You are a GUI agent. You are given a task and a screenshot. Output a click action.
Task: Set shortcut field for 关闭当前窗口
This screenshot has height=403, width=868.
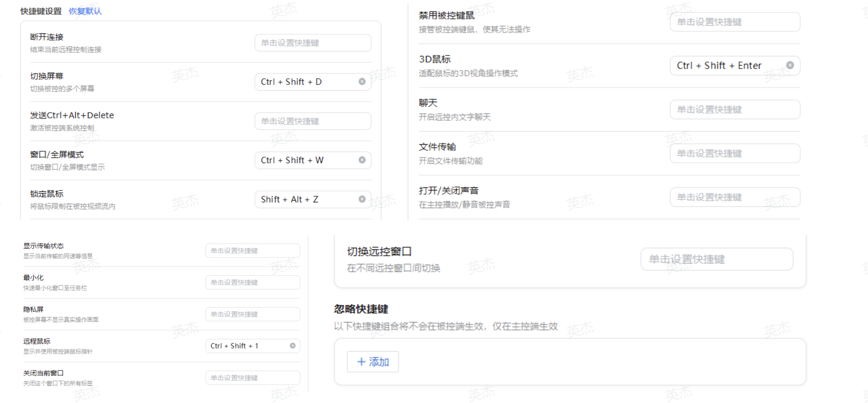pos(253,378)
